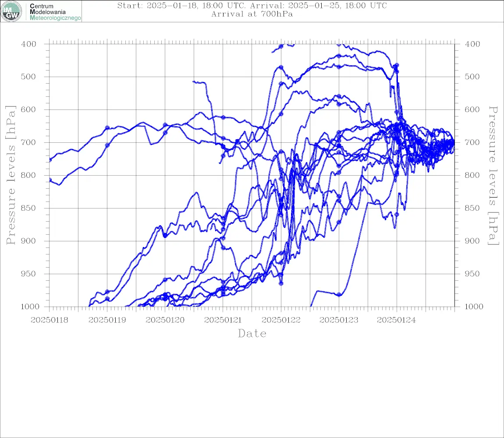Click the 20250123 date label
504x438 pixels.
tap(338, 320)
